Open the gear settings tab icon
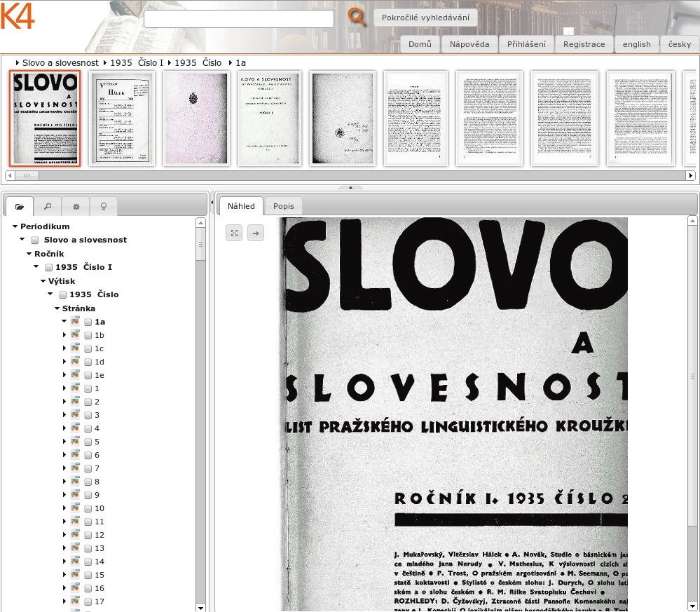 pyautogui.click(x=76, y=206)
